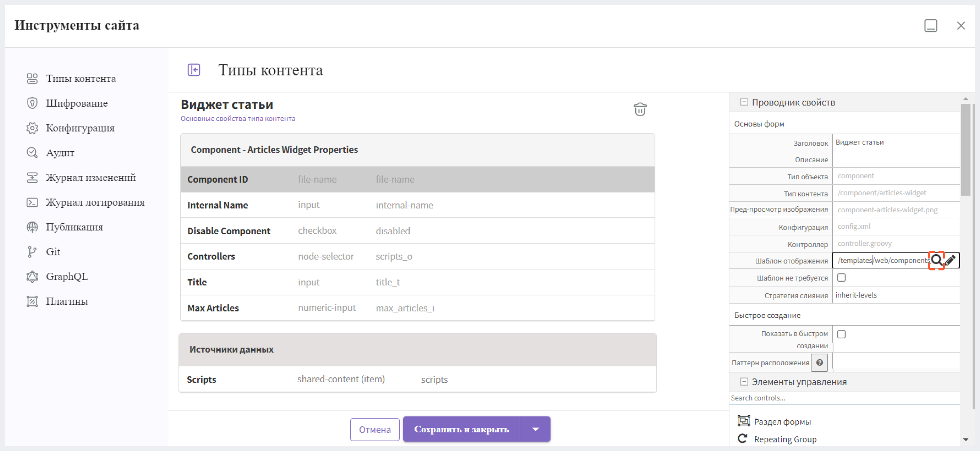Select the Scripts data source row
The height and width of the screenshot is (451, 980).
click(417, 379)
